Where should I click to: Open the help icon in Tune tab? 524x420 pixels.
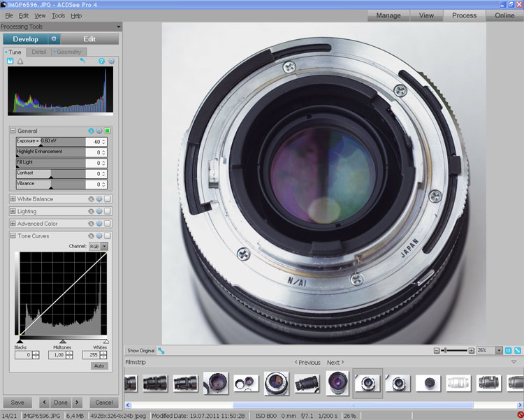(101, 61)
